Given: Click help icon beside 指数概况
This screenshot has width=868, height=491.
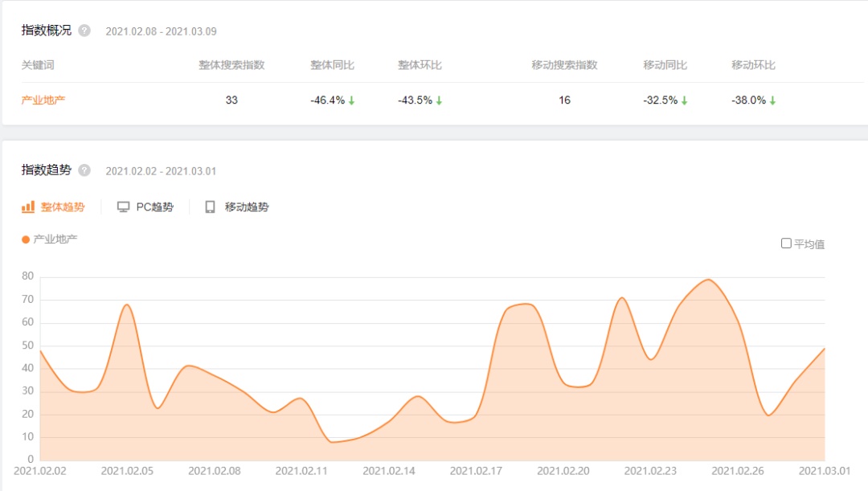Looking at the screenshot, I should coord(84,31).
